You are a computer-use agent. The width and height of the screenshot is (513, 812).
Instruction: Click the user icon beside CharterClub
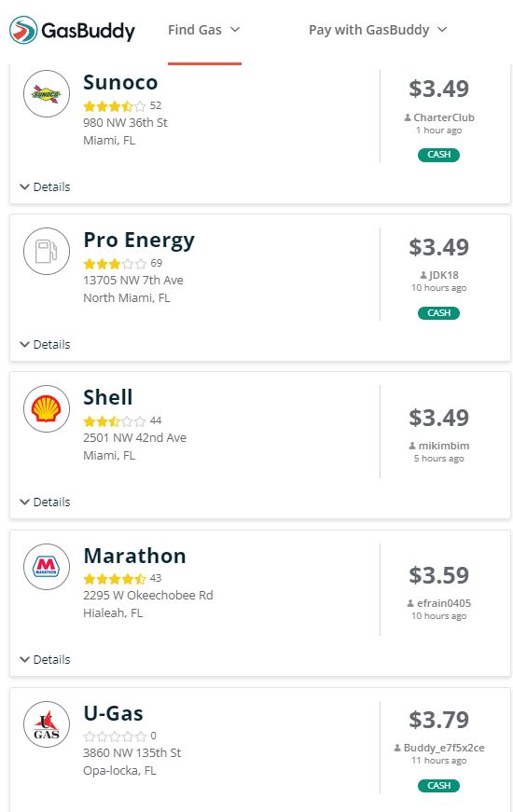point(408,117)
